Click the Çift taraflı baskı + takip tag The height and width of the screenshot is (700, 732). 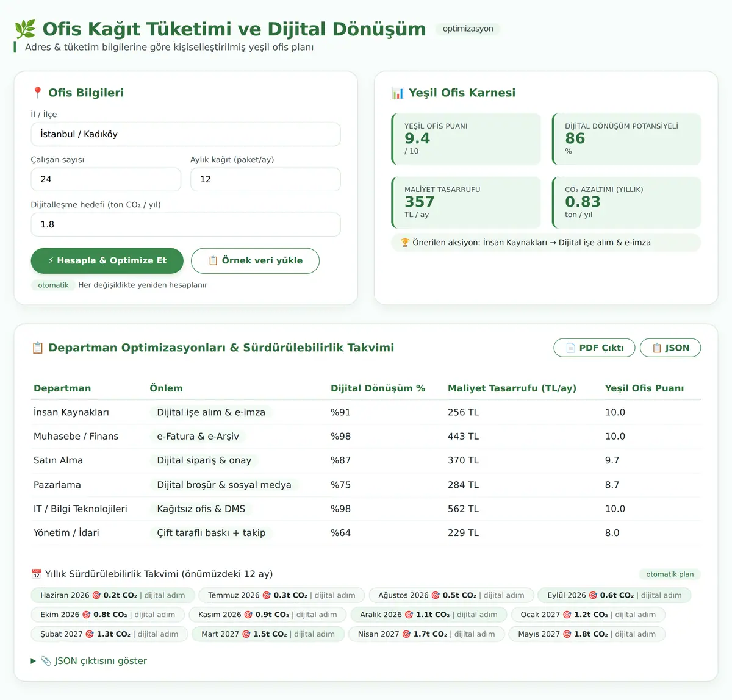[x=211, y=533]
